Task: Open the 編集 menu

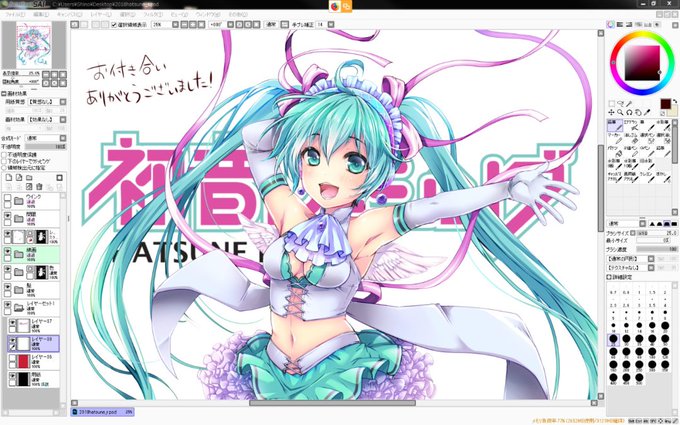Action: pyautogui.click(x=41, y=14)
